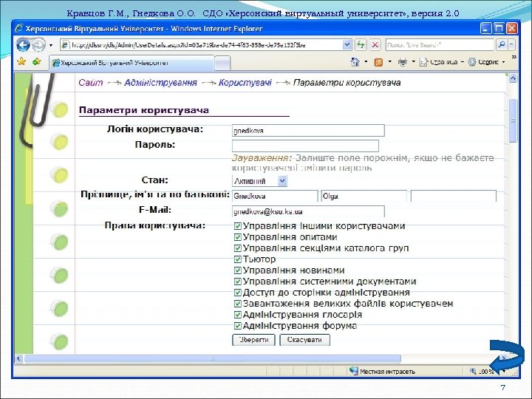Open a new blank tab
Viewport: 532px width, 399px height.
pos(222,63)
